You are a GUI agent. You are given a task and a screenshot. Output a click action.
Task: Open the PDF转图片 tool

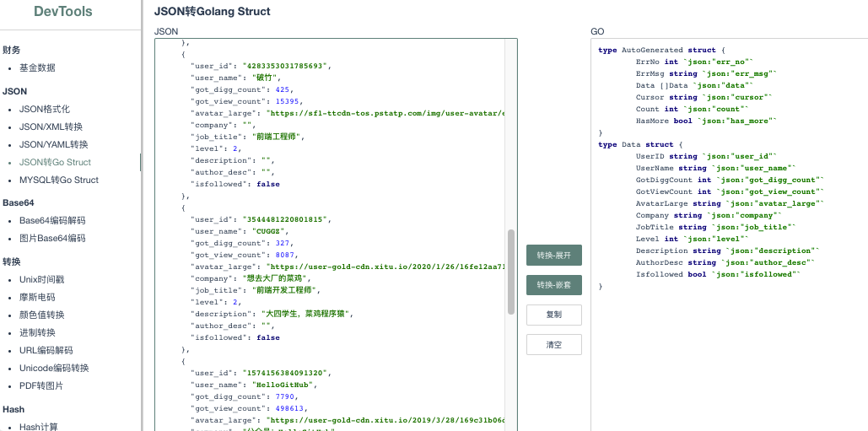pyautogui.click(x=41, y=386)
